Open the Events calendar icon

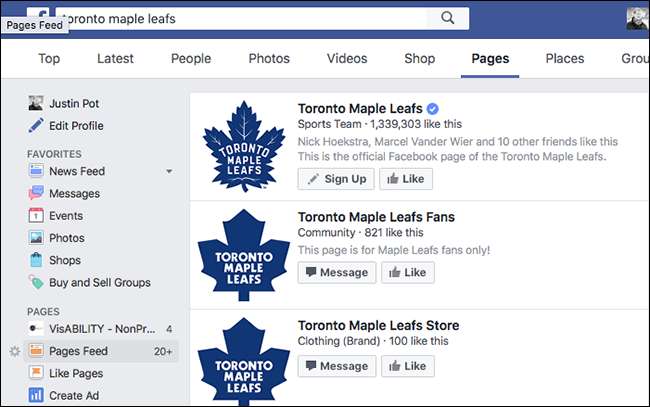[36, 215]
